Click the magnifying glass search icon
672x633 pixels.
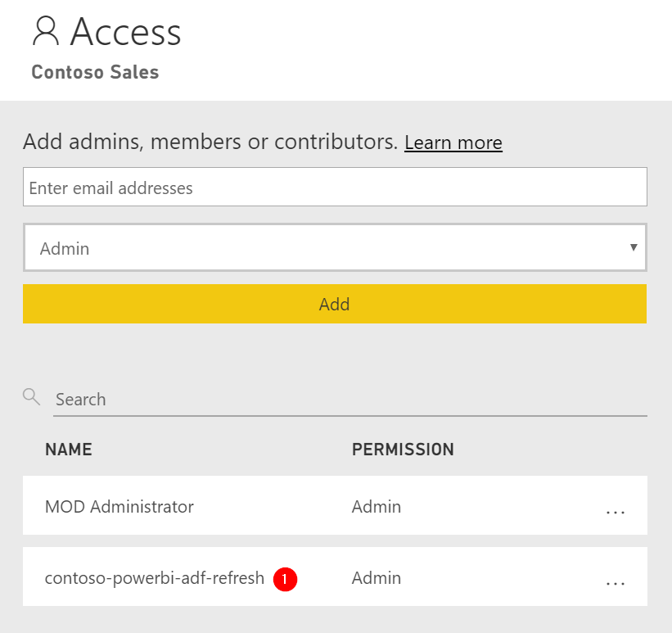tap(31, 397)
